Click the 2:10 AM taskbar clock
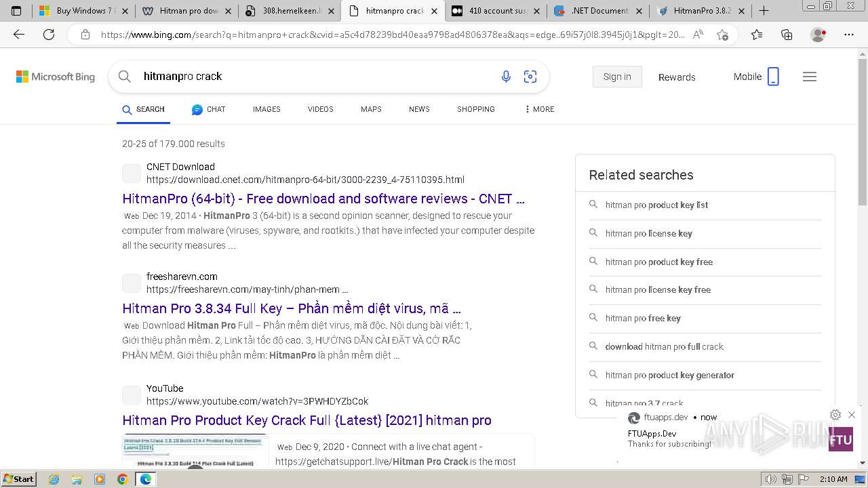Screen dimensions: 868x488 click(x=833, y=479)
